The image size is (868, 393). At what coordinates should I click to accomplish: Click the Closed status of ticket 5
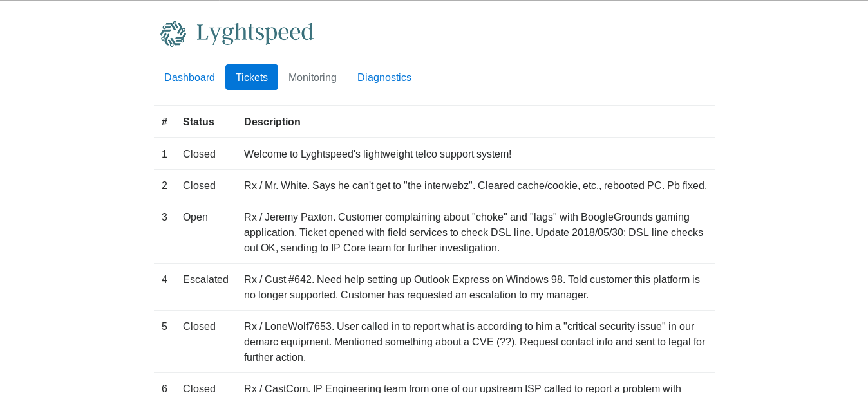199,326
